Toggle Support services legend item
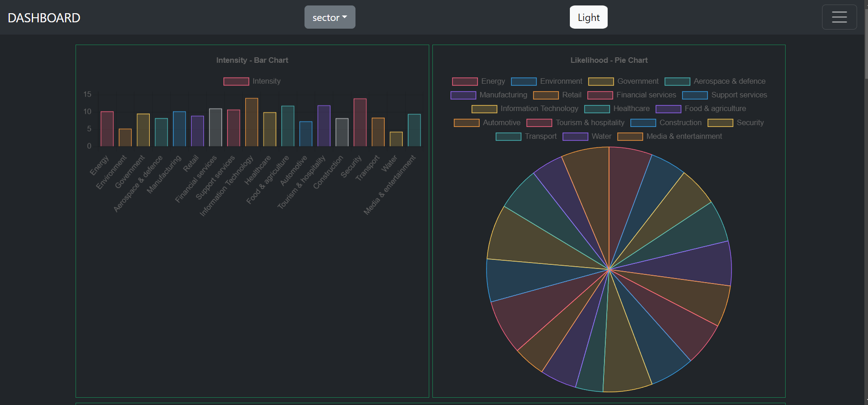 tap(725, 95)
